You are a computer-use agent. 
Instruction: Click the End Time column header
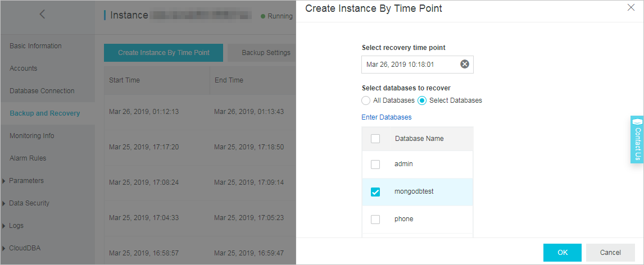tap(229, 80)
